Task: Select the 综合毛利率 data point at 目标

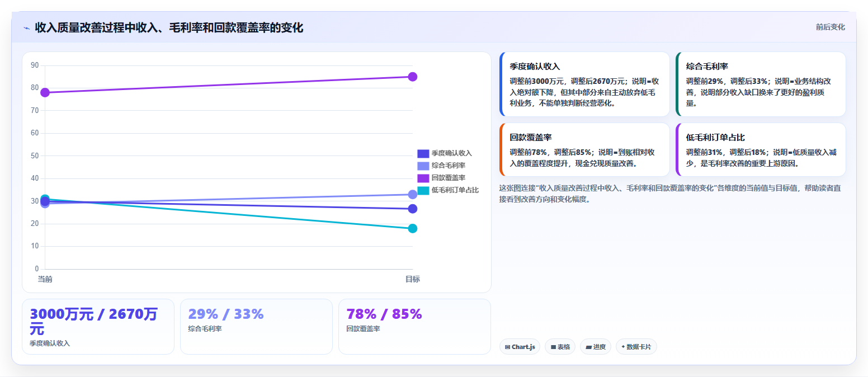Action: pos(413,194)
